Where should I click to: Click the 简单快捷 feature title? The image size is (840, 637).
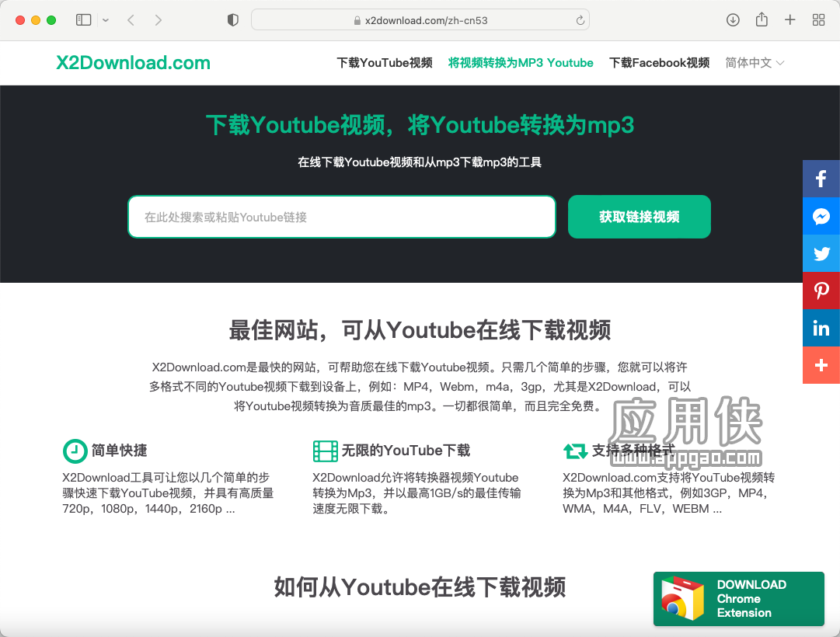(119, 451)
